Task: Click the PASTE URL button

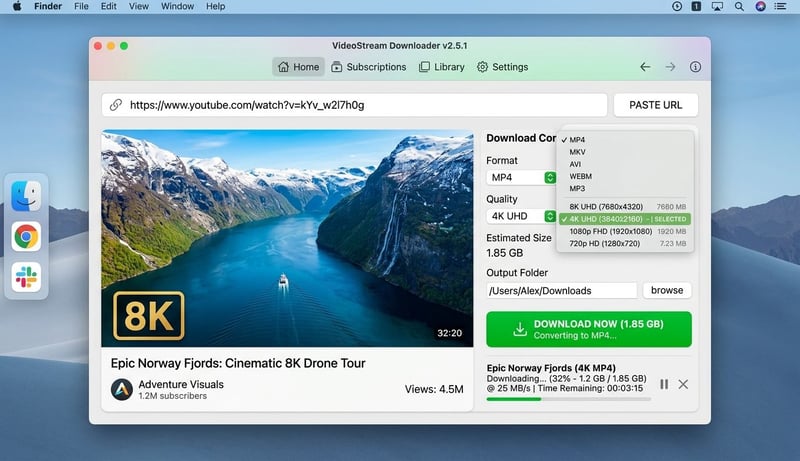Action: click(656, 105)
